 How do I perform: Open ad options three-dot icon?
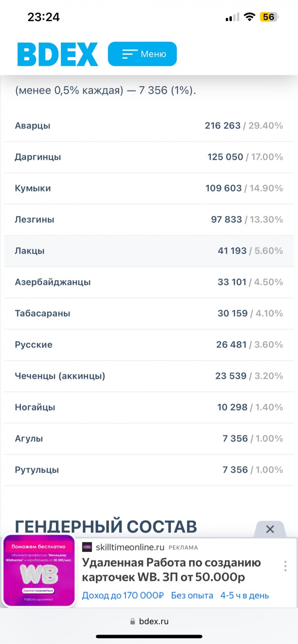(285, 566)
